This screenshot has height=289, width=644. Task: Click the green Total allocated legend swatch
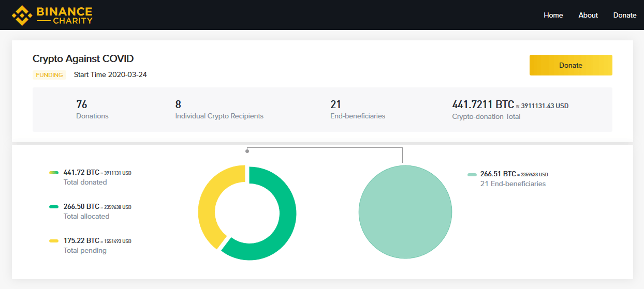pyautogui.click(x=53, y=207)
